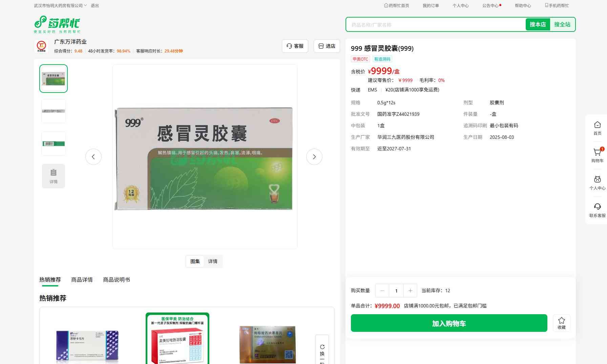Show previous product image with left arrow
The width and height of the screenshot is (607, 364).
tap(93, 157)
